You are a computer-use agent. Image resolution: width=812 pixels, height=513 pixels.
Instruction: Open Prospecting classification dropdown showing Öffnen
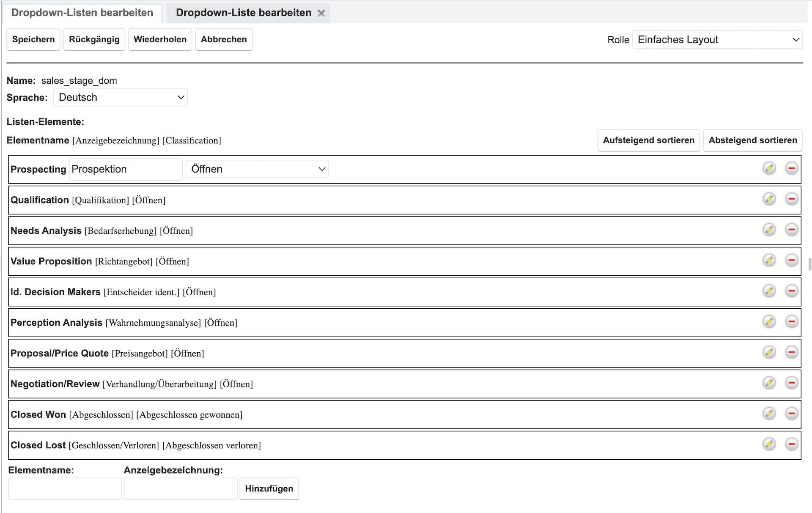[x=257, y=169]
